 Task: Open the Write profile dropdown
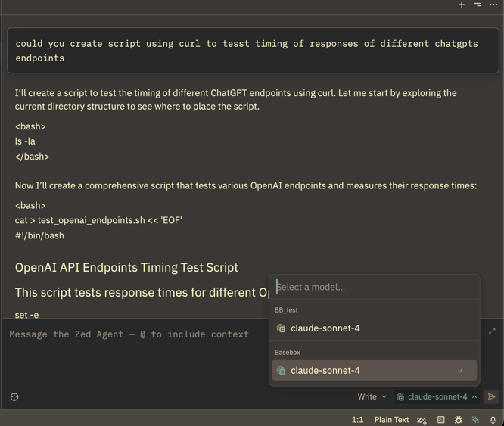pyautogui.click(x=372, y=396)
